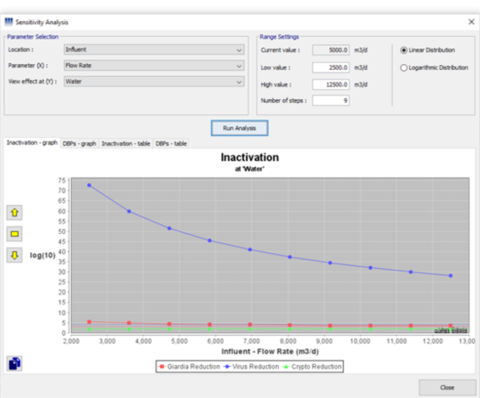Click the Number of steps field
Screen dimensions: 480x398
(331, 101)
